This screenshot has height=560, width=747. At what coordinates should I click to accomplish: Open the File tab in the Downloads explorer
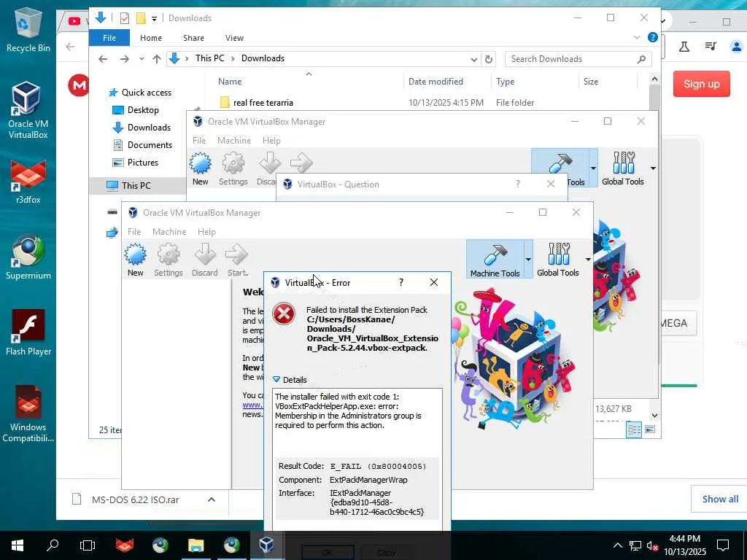(x=109, y=38)
